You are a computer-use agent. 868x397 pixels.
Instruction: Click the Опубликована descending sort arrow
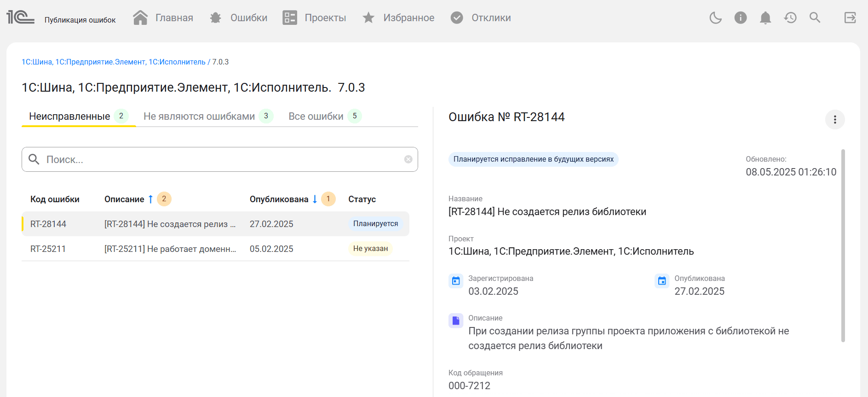[x=315, y=199]
